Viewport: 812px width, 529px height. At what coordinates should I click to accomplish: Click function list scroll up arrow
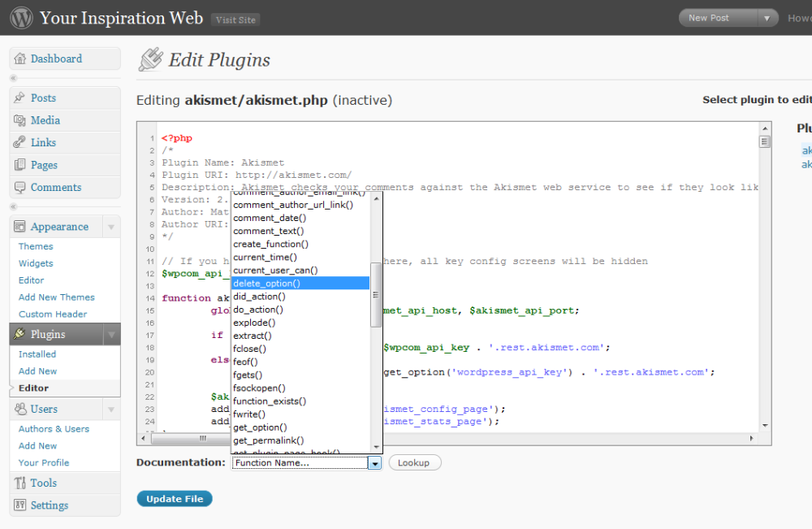[x=376, y=199]
